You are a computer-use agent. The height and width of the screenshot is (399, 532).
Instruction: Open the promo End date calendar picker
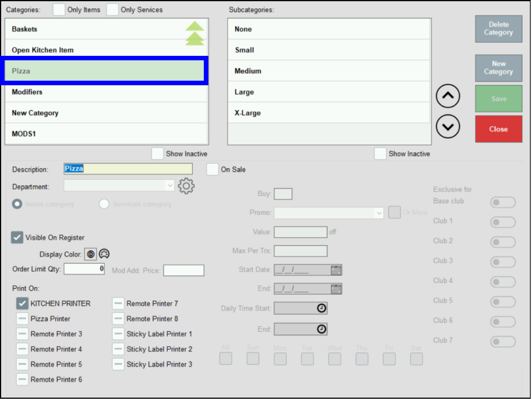pos(336,289)
